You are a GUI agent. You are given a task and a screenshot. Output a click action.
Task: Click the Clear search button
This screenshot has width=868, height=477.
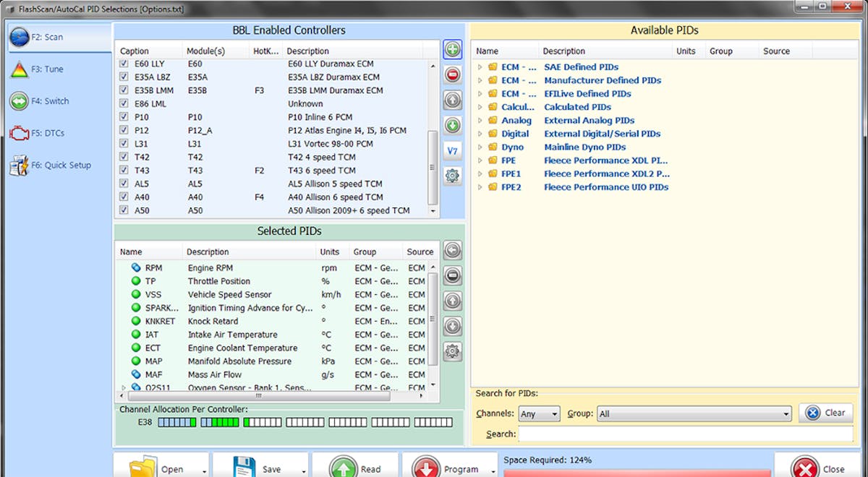826,413
